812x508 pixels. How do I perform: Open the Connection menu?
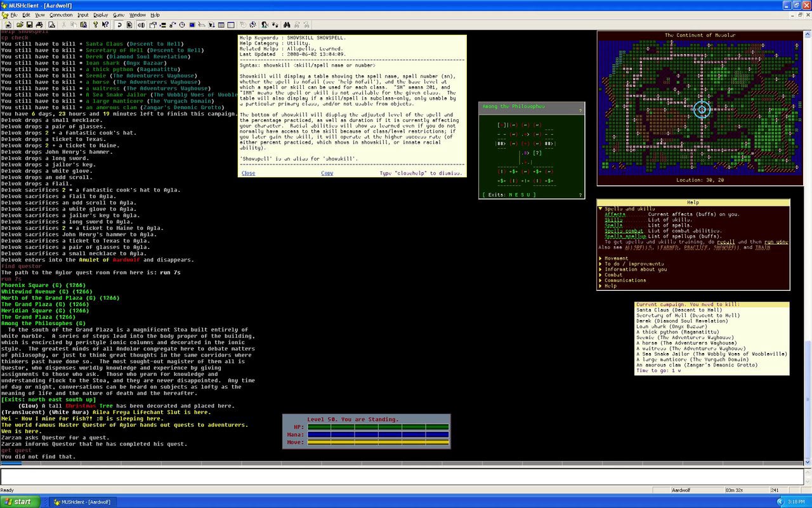(61, 15)
